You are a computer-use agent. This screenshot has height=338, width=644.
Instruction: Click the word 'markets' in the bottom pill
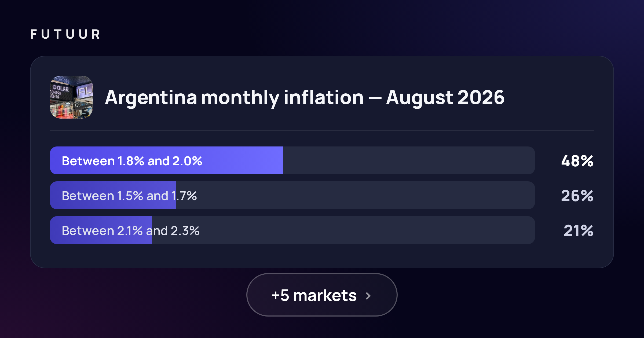[325, 295]
